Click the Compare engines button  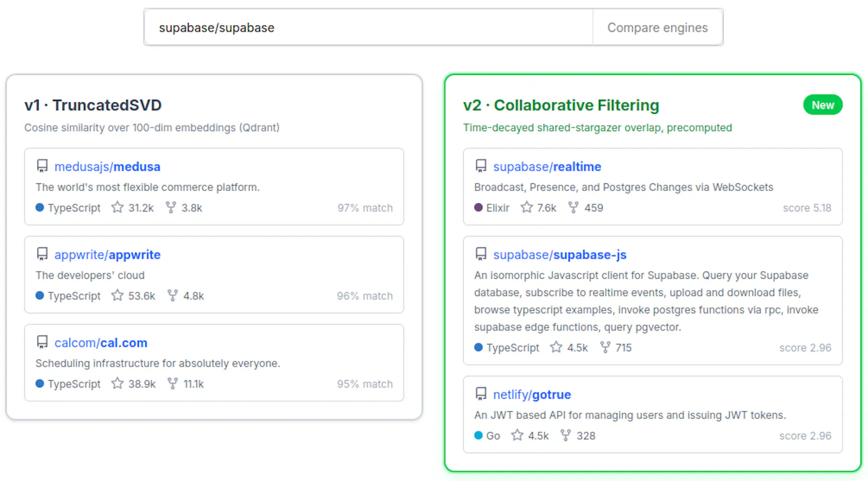(x=658, y=27)
